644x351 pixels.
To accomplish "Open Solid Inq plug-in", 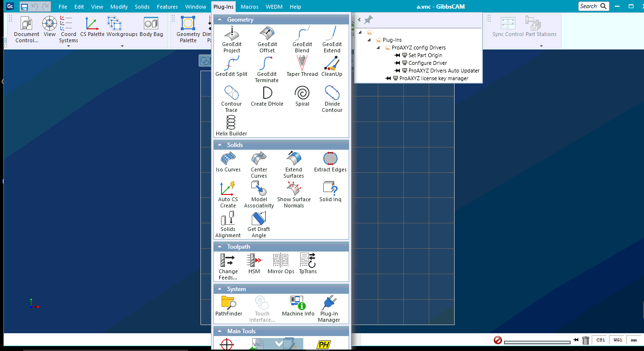I will coord(330,192).
